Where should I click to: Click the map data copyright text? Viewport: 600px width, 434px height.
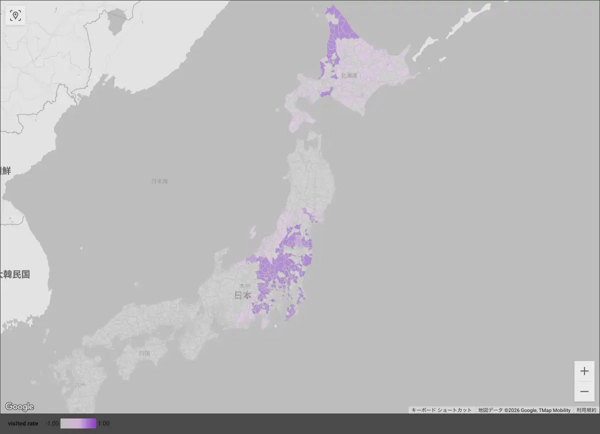click(x=523, y=410)
